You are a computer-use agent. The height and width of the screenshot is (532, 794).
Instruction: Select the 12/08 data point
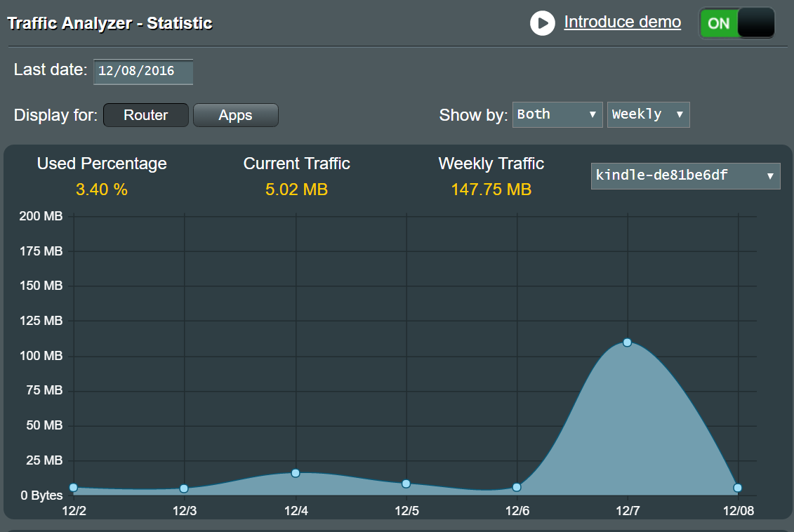click(x=737, y=488)
